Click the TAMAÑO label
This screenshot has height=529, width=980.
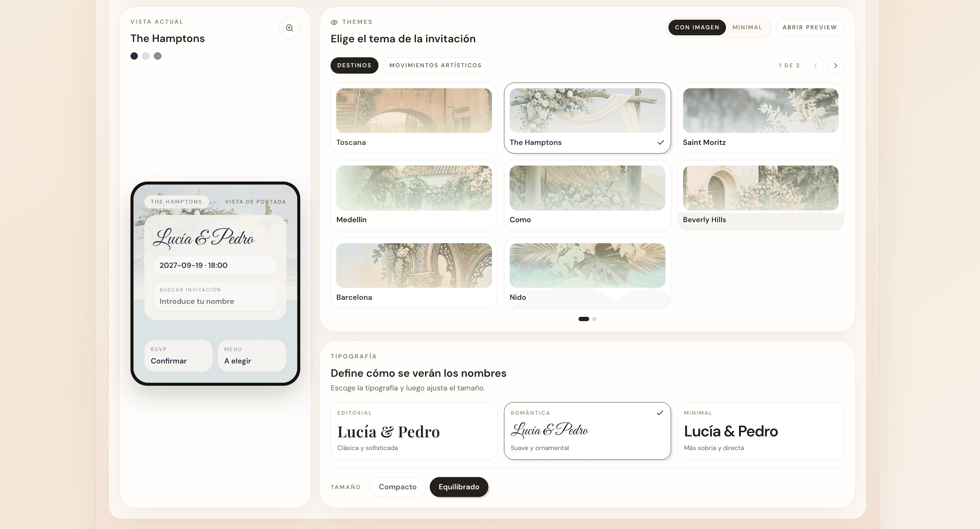click(x=346, y=487)
